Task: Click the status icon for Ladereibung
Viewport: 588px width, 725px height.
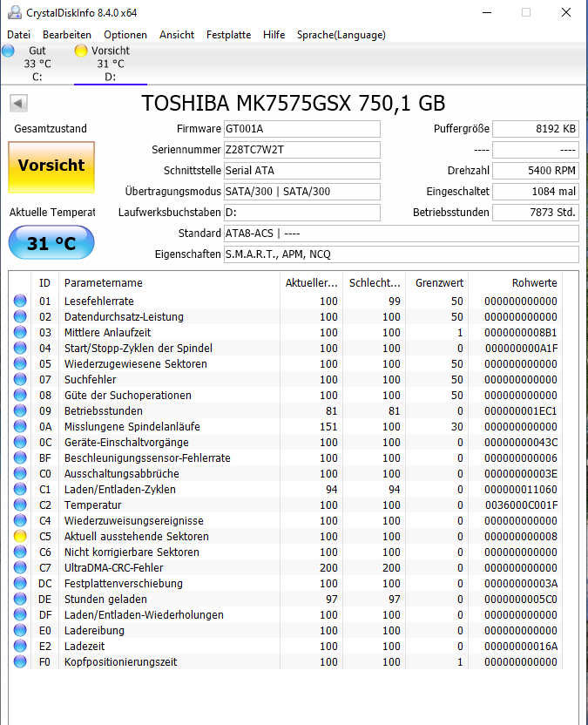Action: click(20, 631)
